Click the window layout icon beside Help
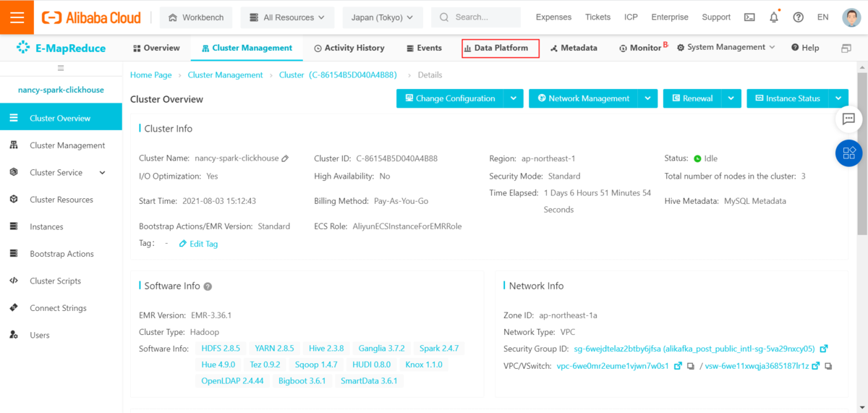 (846, 48)
